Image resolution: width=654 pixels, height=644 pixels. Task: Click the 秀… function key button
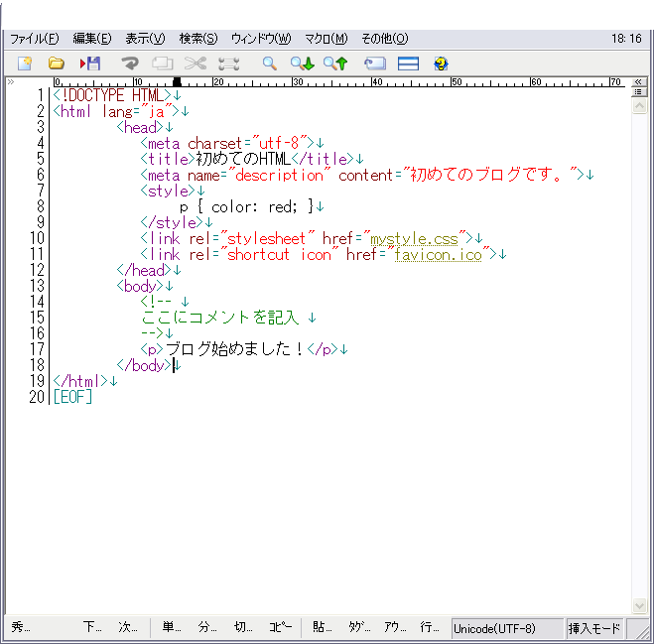click(21, 627)
